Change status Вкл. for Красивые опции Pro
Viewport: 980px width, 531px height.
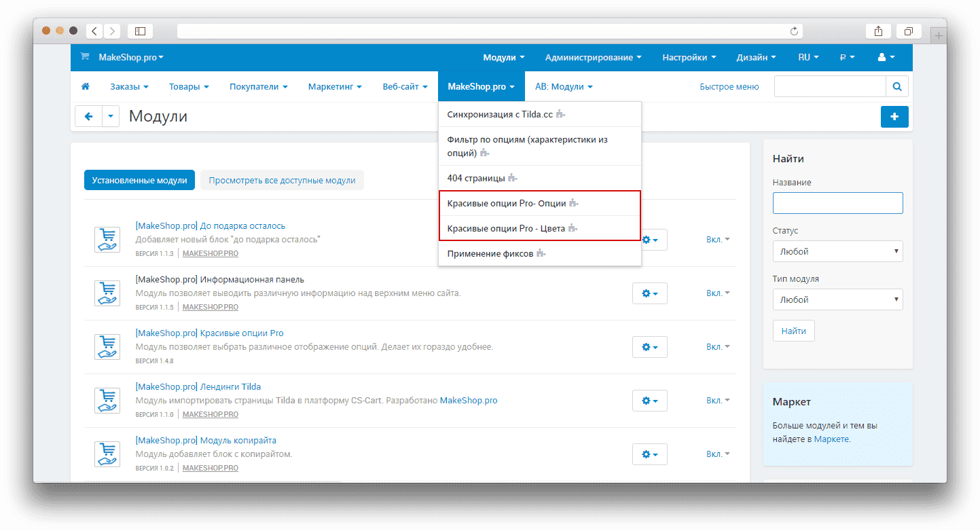718,347
